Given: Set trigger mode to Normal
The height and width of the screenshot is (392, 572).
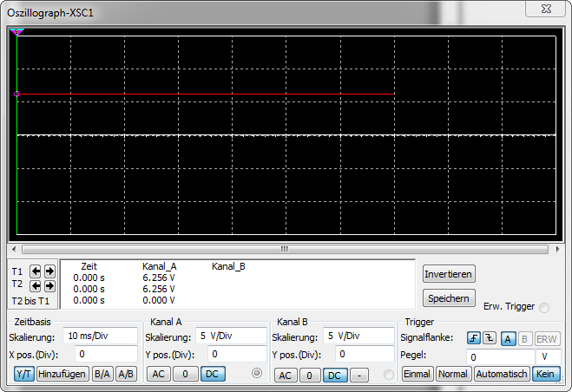Looking at the screenshot, I should 453,374.
